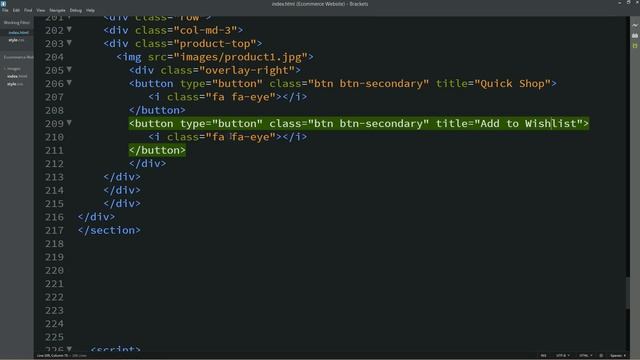The image size is (640, 360).
Task: Click the highlighted </button> tag on line 211
Action: coord(157,150)
